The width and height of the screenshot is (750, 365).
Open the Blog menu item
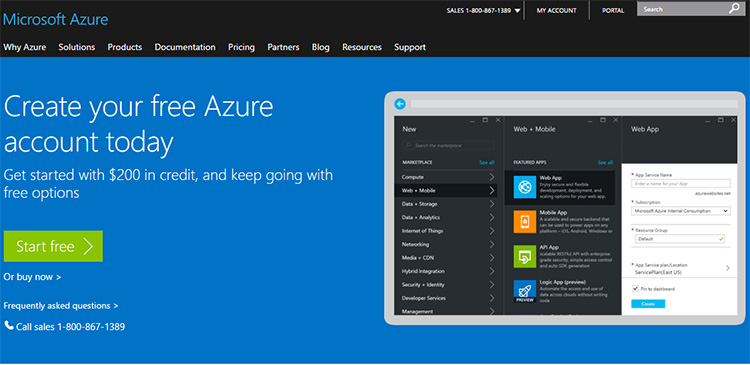[x=320, y=47]
